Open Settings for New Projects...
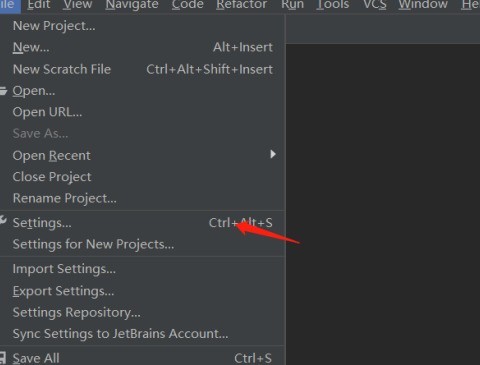The height and width of the screenshot is (365, 480). [x=143, y=244]
